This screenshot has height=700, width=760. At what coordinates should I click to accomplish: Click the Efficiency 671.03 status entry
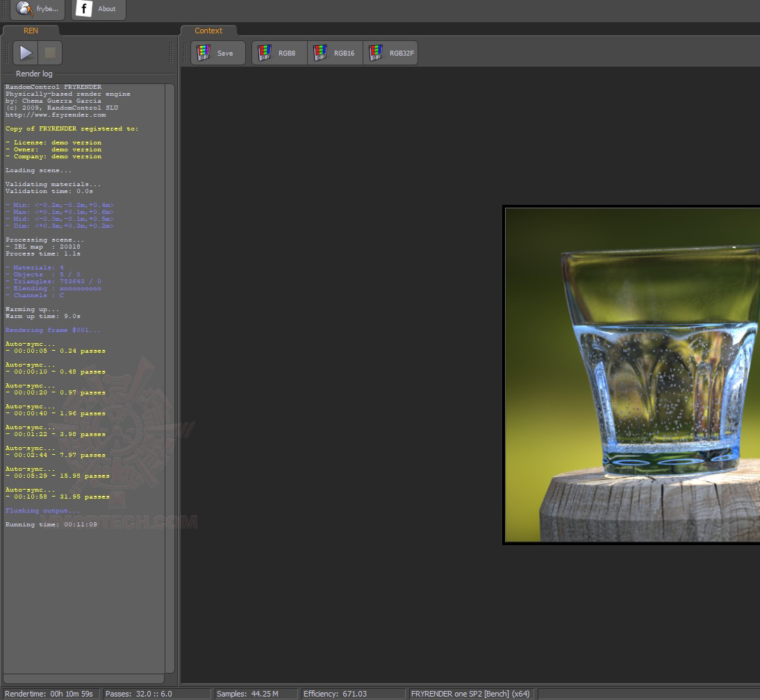click(352, 694)
